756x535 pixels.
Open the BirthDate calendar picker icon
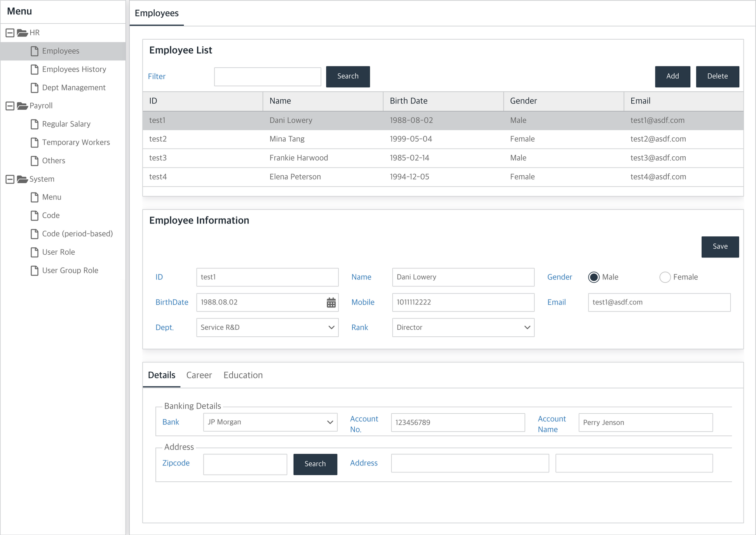331,302
